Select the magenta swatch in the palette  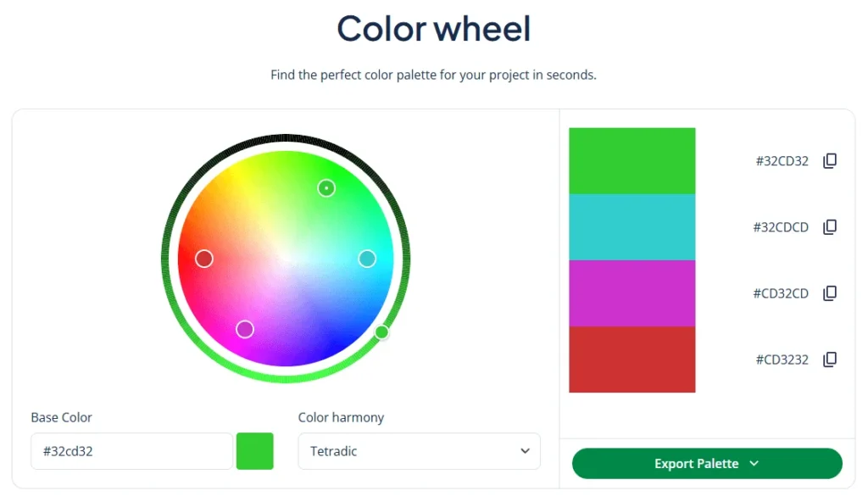(x=632, y=293)
